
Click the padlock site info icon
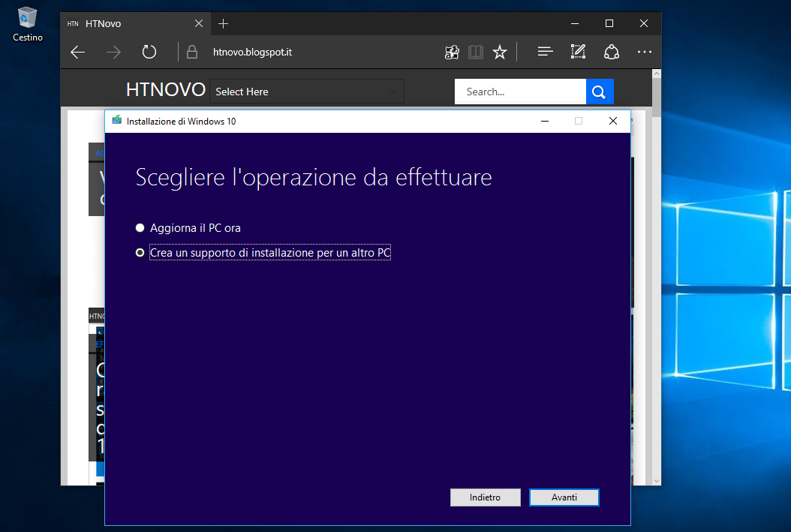tap(191, 52)
